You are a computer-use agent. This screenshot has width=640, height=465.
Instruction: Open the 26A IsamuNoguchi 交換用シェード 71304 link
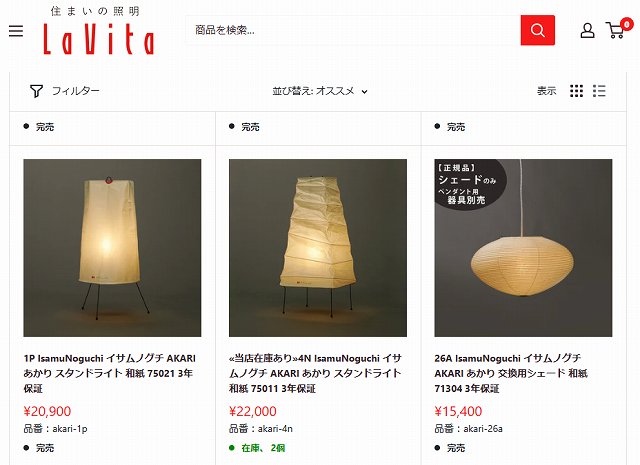(x=511, y=373)
